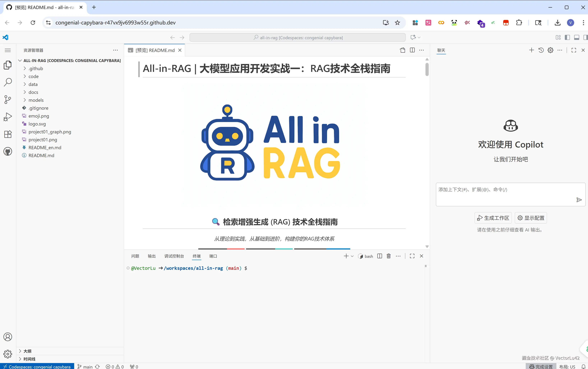This screenshot has height=369, width=588.
Task: Toggle the secondary side bar
Action: click(x=585, y=37)
